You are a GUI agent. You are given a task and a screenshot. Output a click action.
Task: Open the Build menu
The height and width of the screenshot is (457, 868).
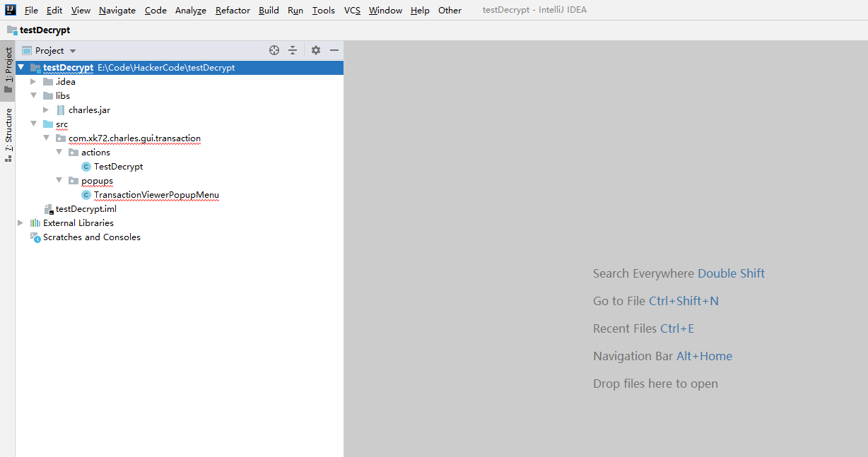pos(269,10)
